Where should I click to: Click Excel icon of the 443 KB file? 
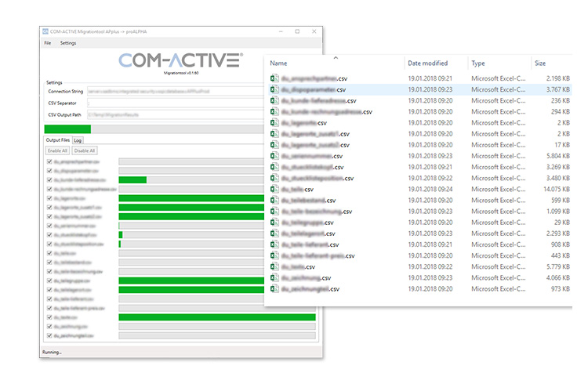pyautogui.click(x=274, y=255)
